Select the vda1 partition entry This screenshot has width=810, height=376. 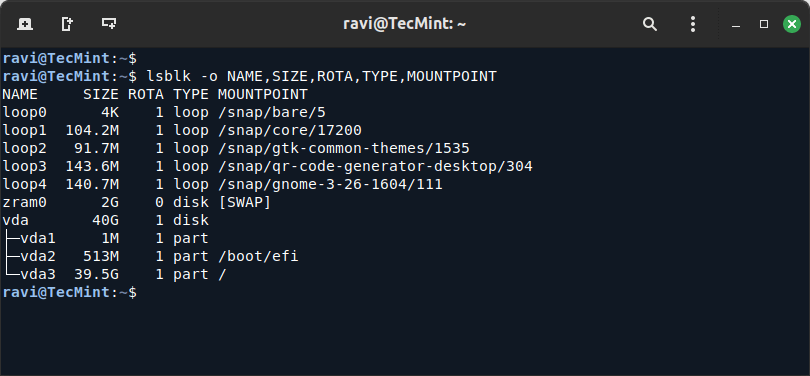pyautogui.click(x=38, y=239)
